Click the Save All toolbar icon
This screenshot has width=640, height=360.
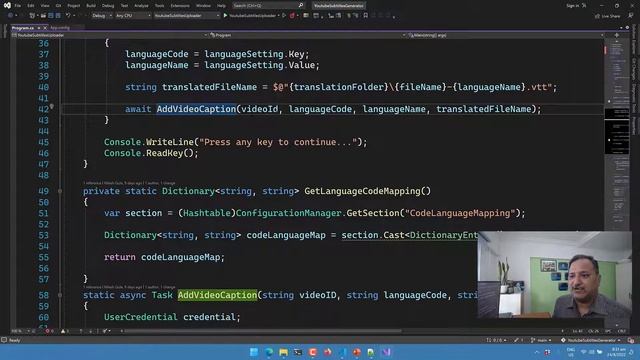pyautogui.click(x=58, y=16)
